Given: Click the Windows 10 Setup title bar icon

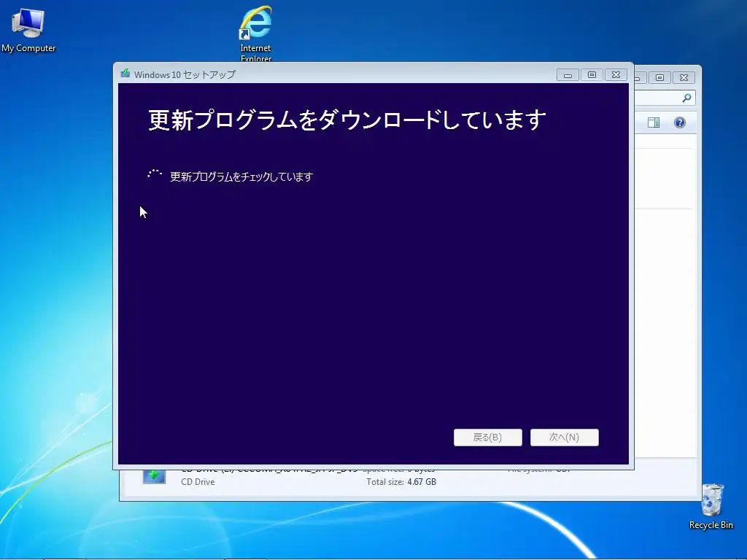Looking at the screenshot, I should [125, 74].
